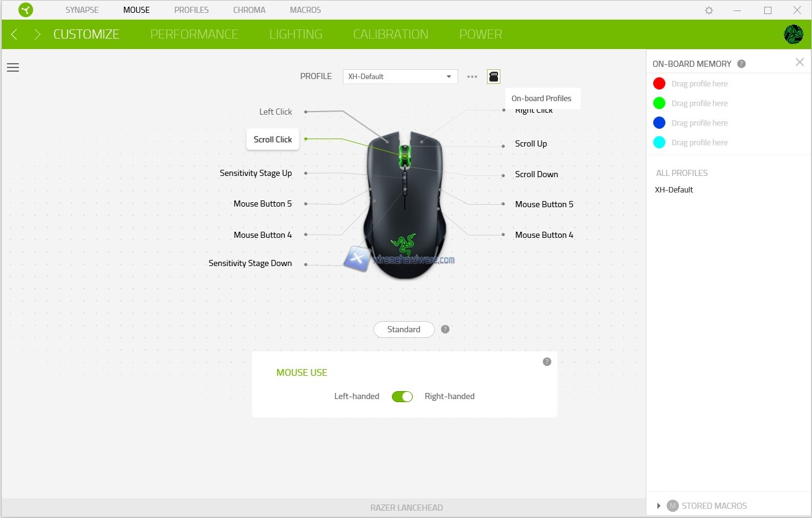Select the Scroll Click button assignment
The width and height of the screenshot is (812, 518).
coord(273,139)
